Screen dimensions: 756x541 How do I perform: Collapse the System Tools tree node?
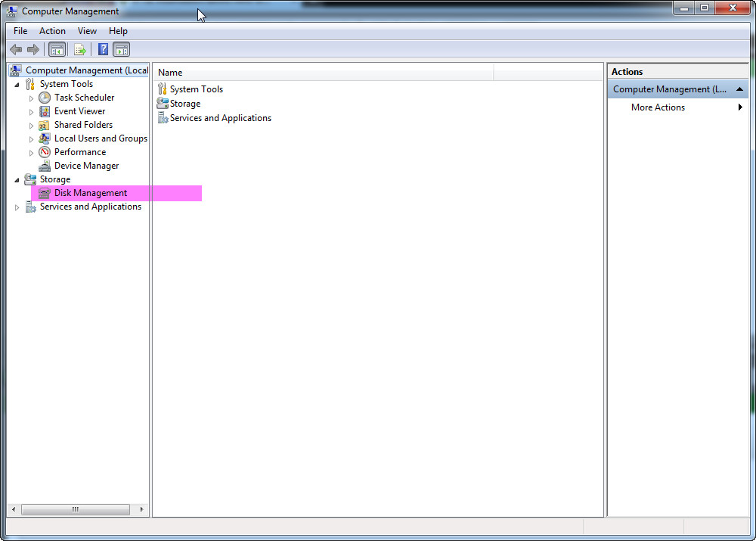(17, 85)
